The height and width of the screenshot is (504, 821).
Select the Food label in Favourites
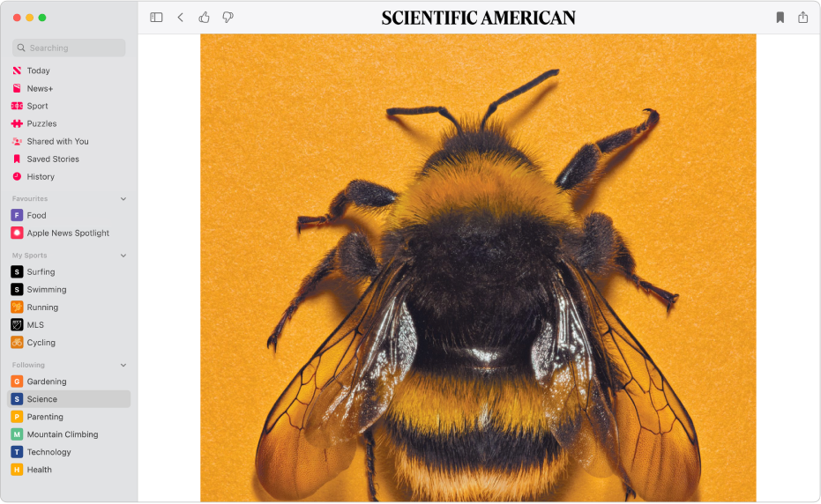pyautogui.click(x=37, y=215)
